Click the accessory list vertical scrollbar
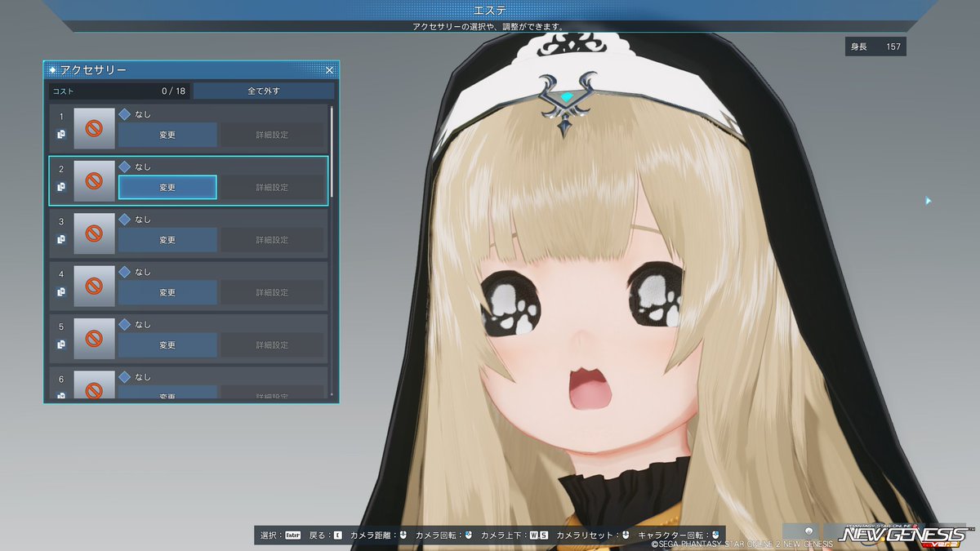This screenshot has width=980, height=551. [x=332, y=151]
